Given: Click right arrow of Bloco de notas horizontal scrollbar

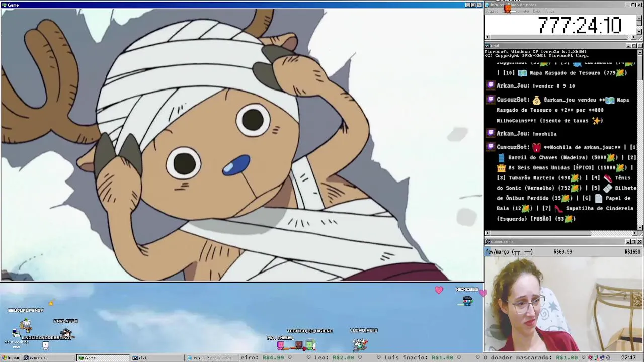Looking at the screenshot, I should [634, 37].
